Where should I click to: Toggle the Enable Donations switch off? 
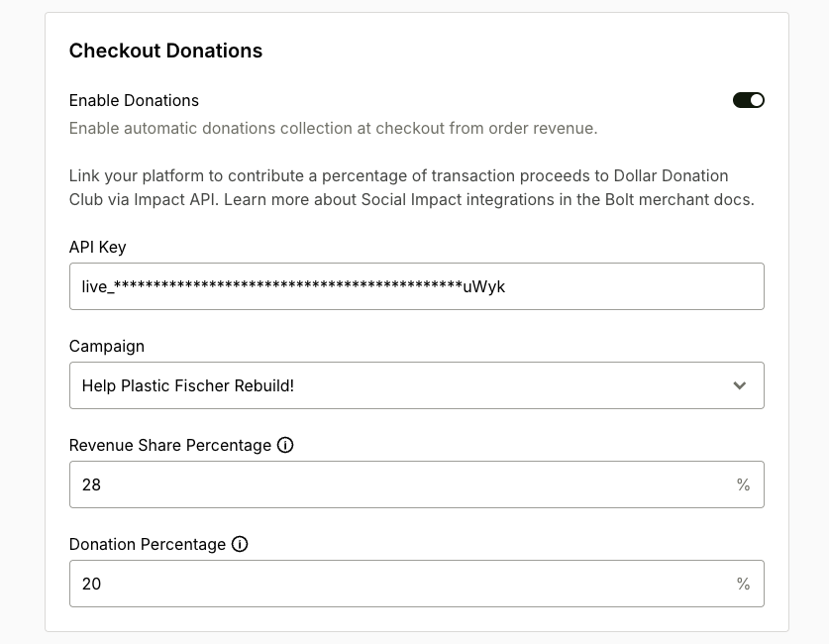click(749, 100)
